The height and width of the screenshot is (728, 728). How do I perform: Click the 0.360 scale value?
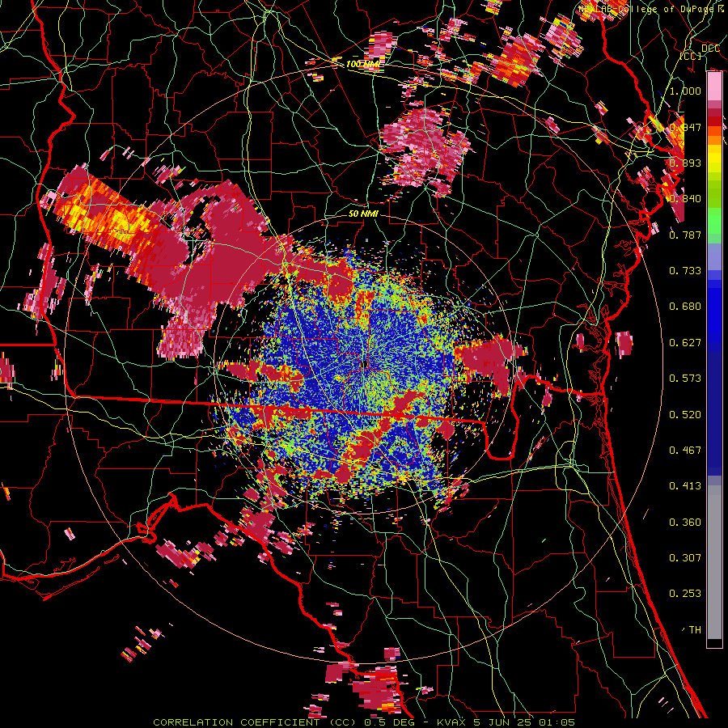(x=685, y=523)
